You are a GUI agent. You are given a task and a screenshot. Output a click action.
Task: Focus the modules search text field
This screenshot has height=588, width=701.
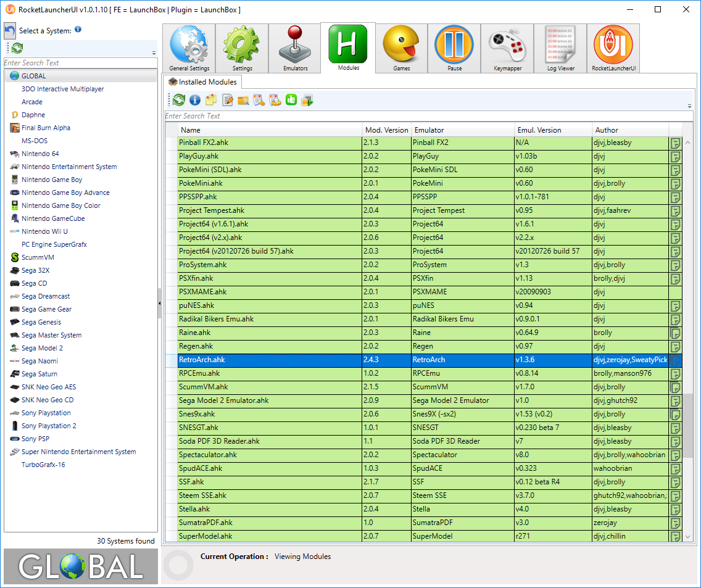pyautogui.click(x=428, y=116)
